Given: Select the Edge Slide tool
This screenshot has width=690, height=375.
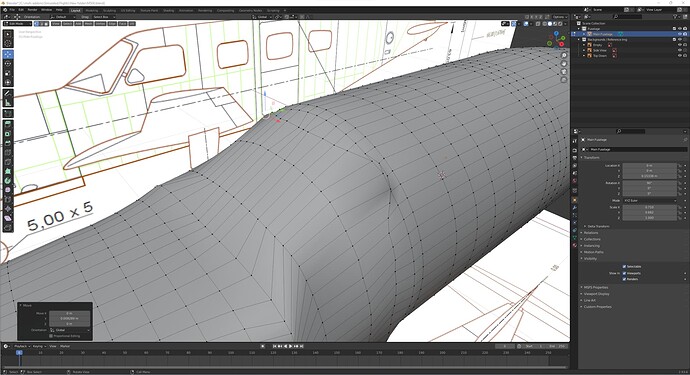Looking at the screenshot, I should click(x=8, y=199).
